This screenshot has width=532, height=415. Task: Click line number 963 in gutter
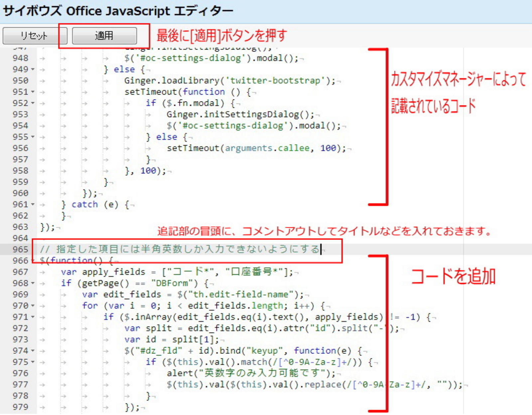point(20,227)
